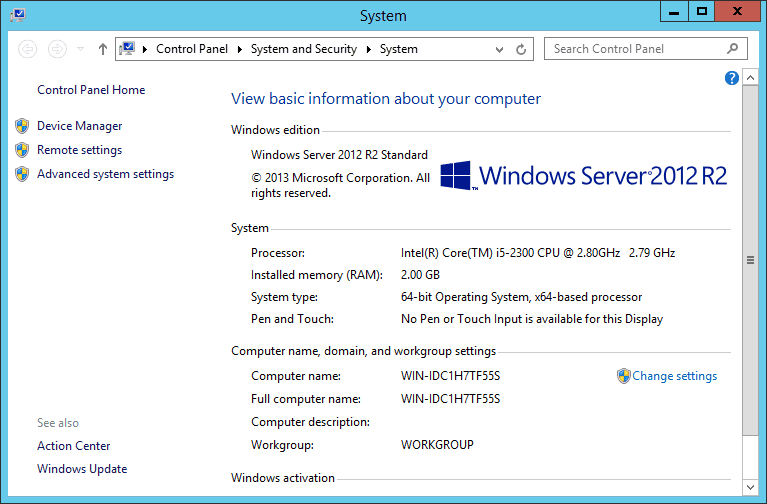The height and width of the screenshot is (504, 767).
Task: Click the search magnifier icon
Action: (733, 48)
